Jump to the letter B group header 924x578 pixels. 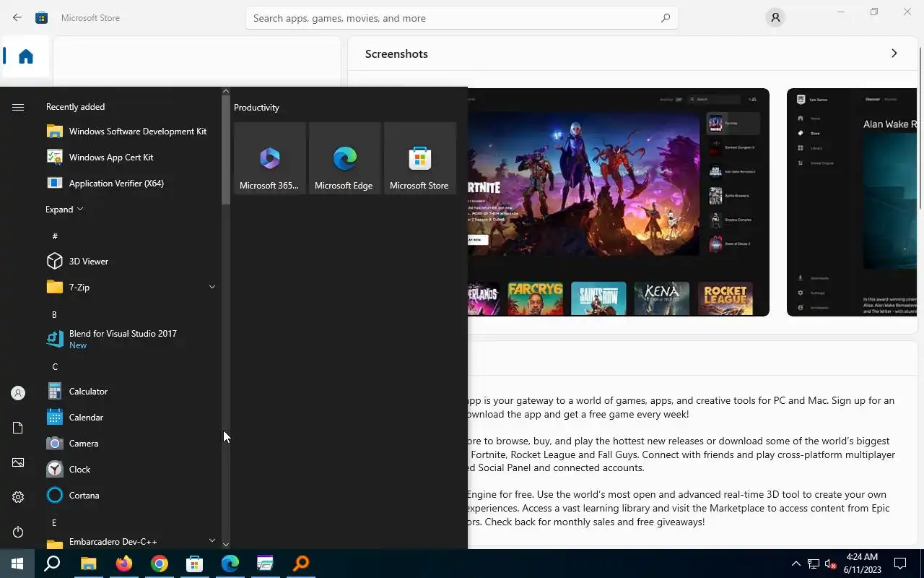coord(54,315)
